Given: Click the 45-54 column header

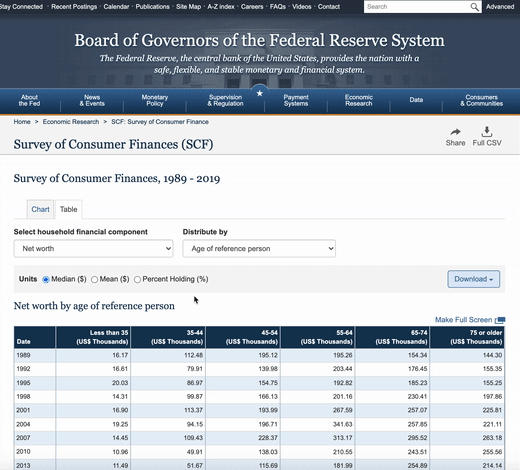Looking at the screenshot, I should pyautogui.click(x=243, y=337).
